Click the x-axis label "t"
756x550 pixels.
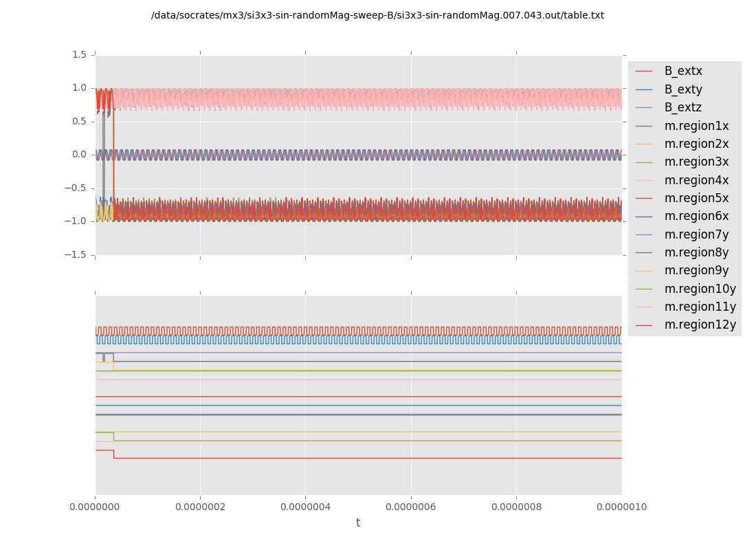[358, 523]
